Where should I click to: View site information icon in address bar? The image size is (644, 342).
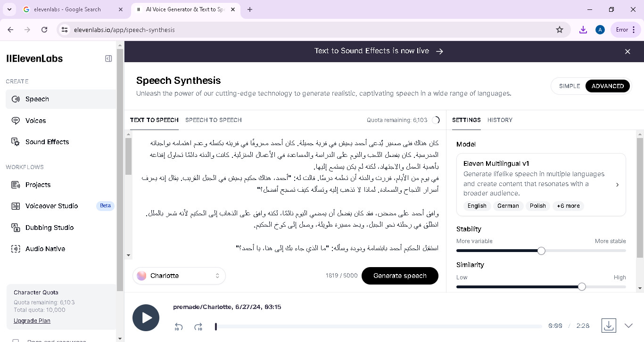point(65,30)
